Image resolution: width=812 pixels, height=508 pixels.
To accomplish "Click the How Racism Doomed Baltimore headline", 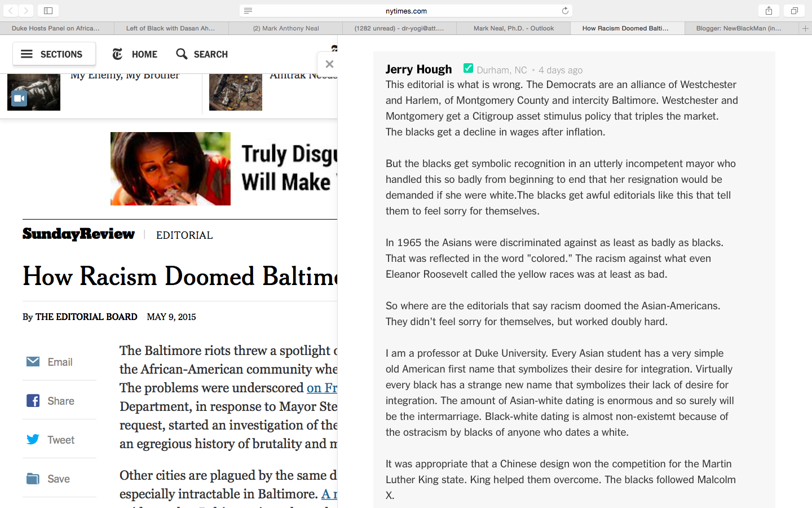I will point(180,276).
